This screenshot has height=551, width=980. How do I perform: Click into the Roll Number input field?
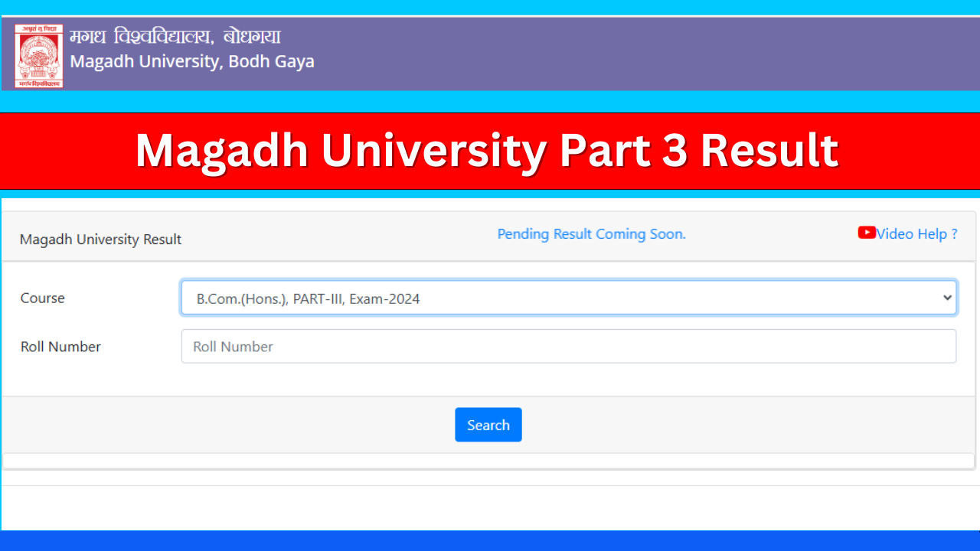[x=569, y=346]
